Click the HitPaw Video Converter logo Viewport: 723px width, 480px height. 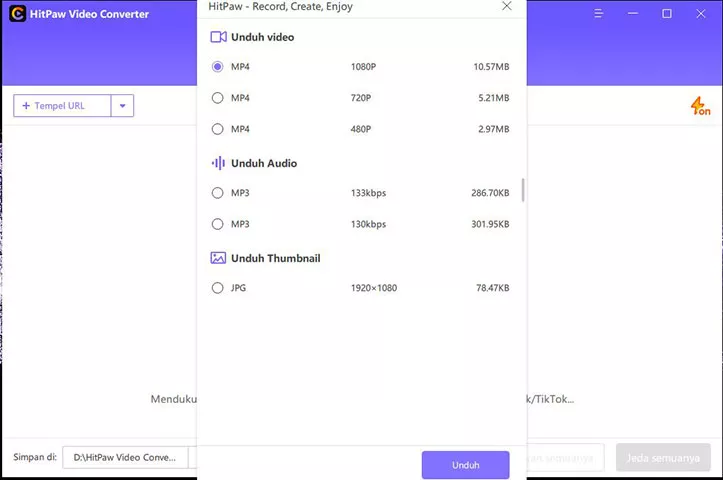tap(18, 14)
